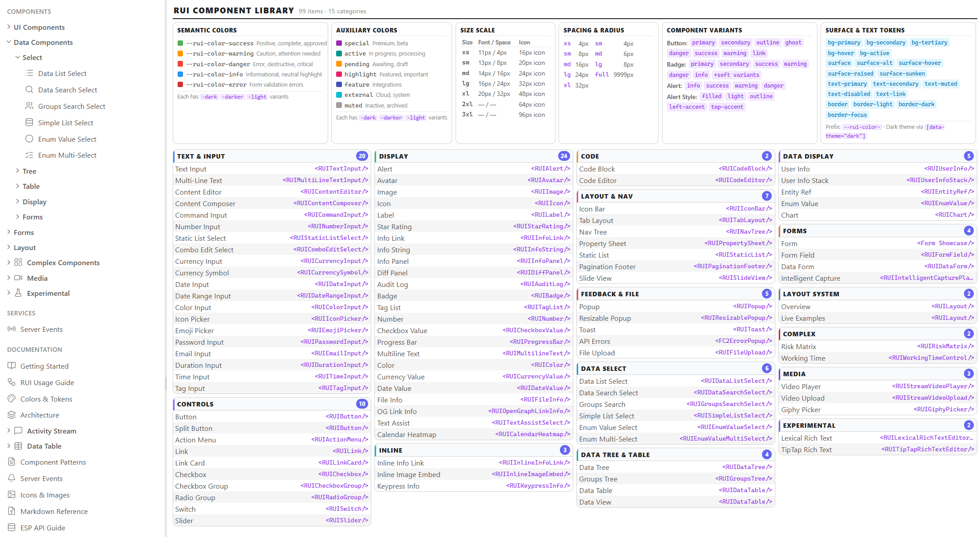Screen dimensions: 980x537
Task: Open the top-level Forms sidebar section
Action: (x=24, y=232)
